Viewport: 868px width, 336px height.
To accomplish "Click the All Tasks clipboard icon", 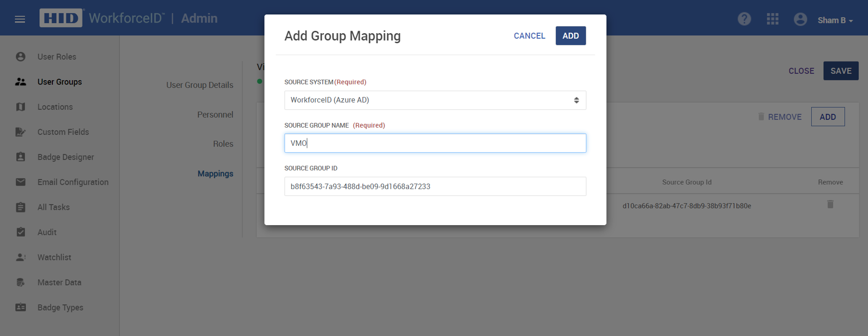I will pos(21,207).
